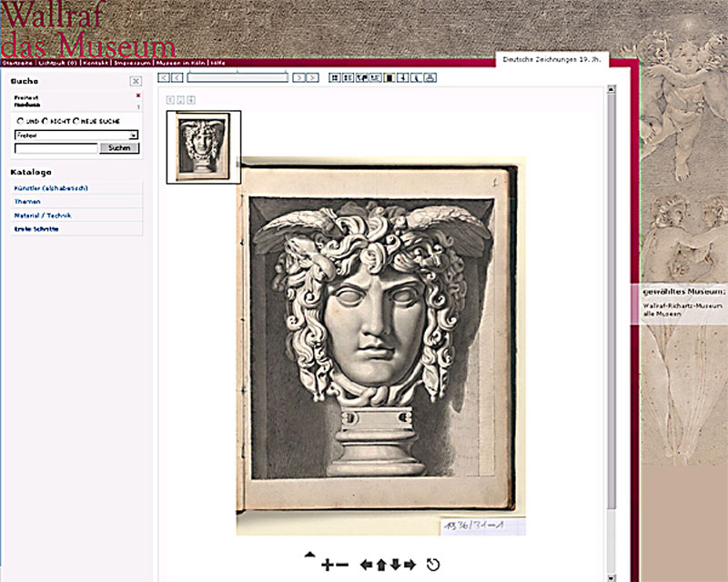Click first small icon above thumbnail

pos(170,100)
